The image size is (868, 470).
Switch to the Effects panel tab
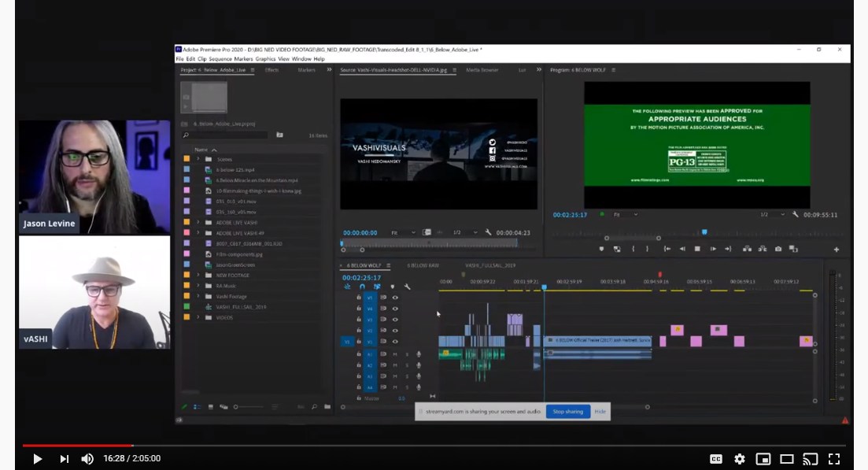pos(271,70)
